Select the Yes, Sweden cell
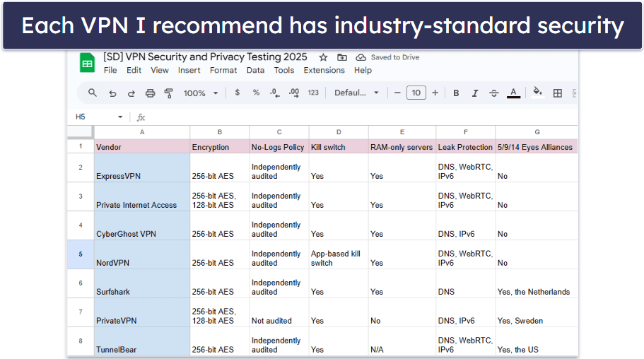This screenshot has width=644, height=359. point(537,312)
